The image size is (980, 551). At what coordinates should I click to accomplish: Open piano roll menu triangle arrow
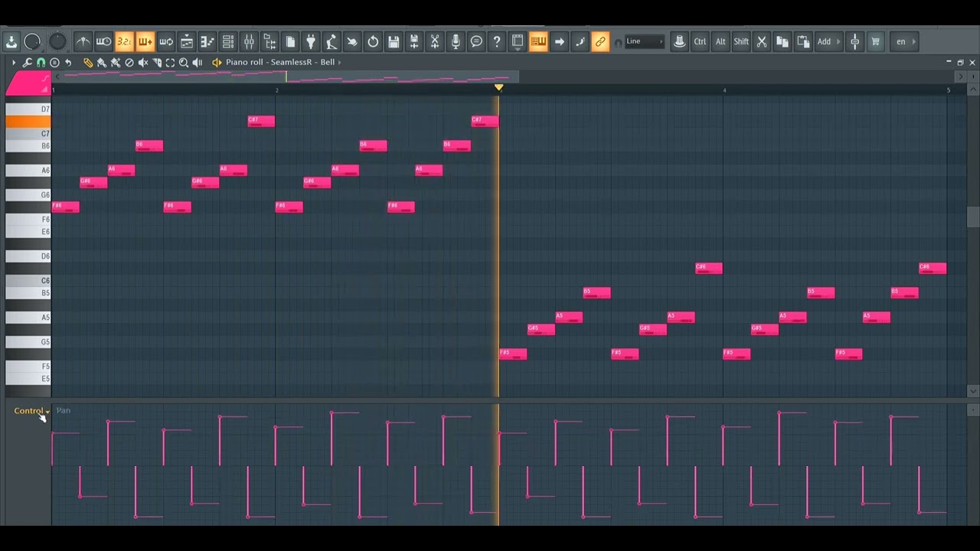[13, 62]
